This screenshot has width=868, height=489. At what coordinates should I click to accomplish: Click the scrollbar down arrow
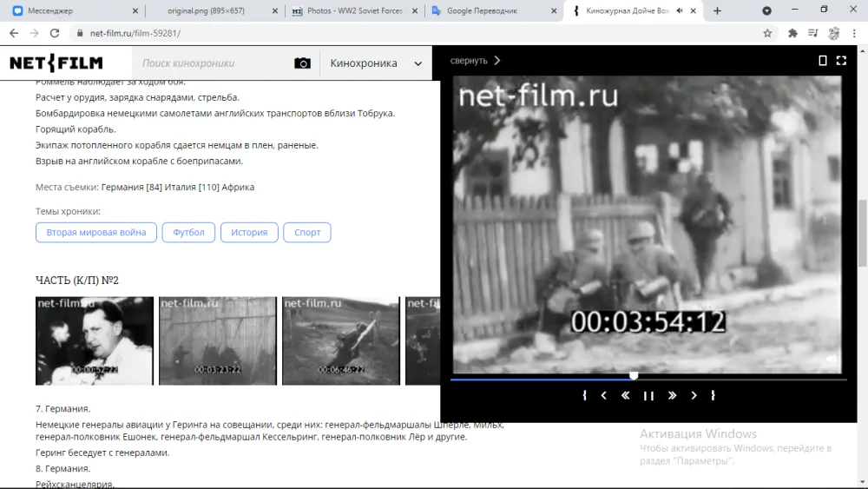[x=863, y=483]
